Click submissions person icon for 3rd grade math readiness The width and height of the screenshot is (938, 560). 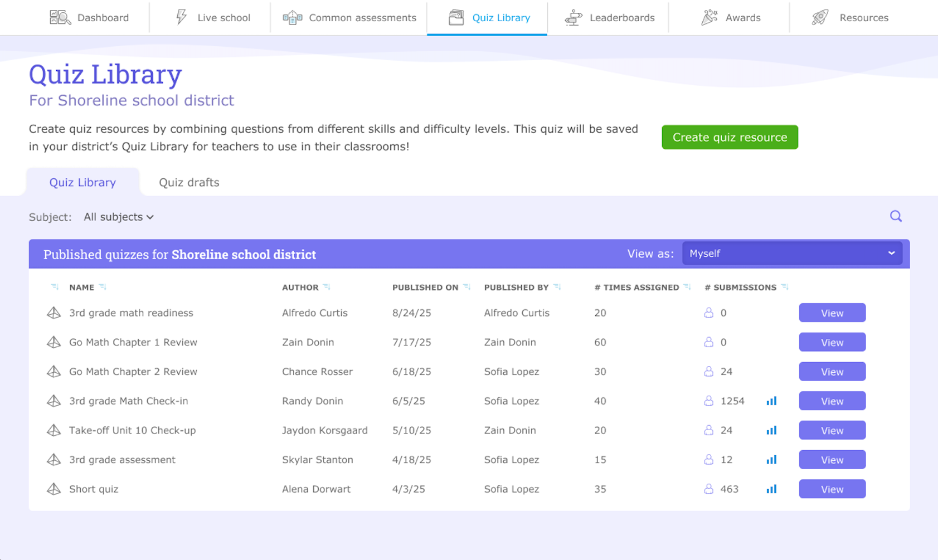point(708,313)
